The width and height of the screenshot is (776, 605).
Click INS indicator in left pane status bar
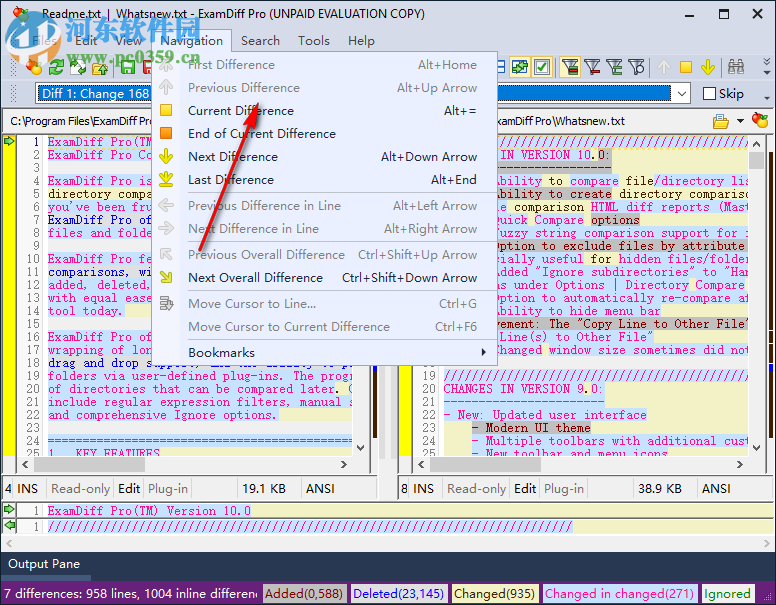pos(27,489)
